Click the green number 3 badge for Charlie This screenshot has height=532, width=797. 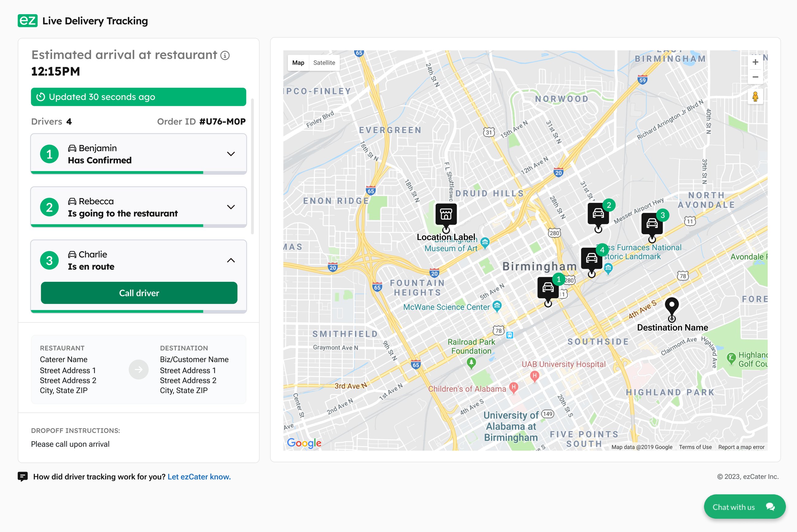[x=50, y=260]
